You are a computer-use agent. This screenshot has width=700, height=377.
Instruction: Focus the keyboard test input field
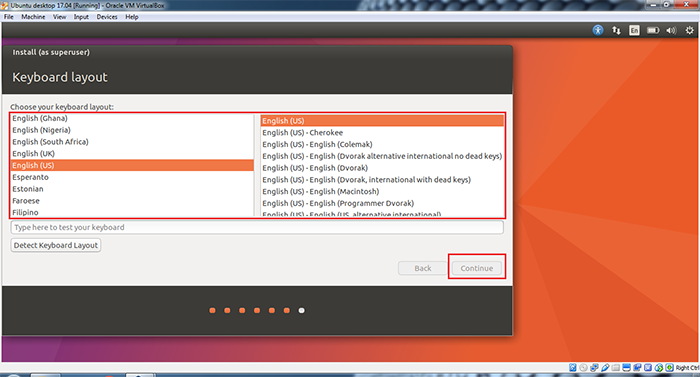point(257,227)
